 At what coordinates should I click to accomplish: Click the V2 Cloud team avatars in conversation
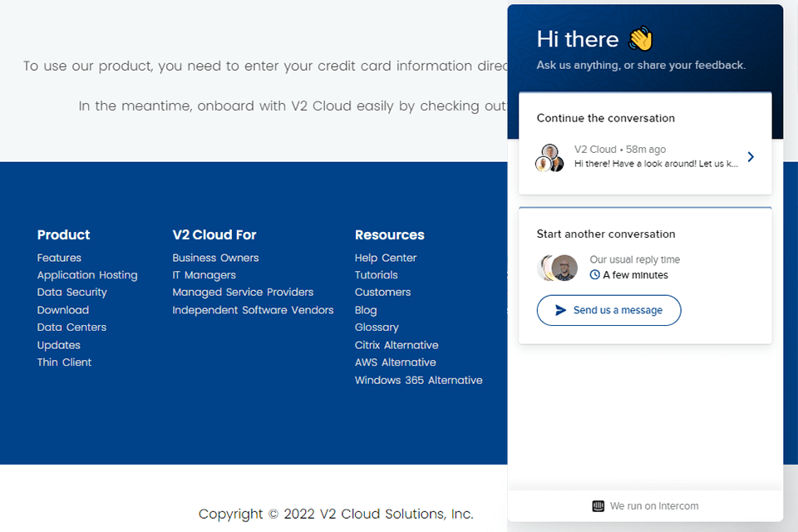[550, 158]
